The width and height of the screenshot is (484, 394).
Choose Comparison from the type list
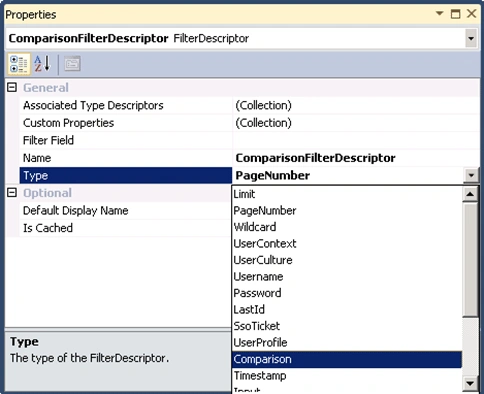point(347,359)
